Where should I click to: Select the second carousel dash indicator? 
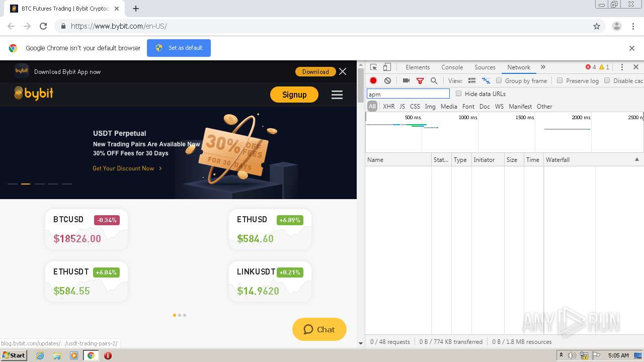tap(26, 184)
